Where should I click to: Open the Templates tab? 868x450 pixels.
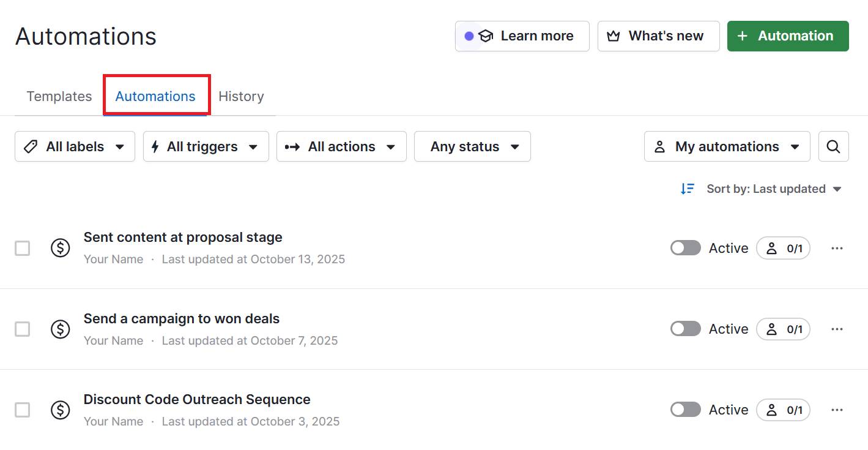click(59, 96)
